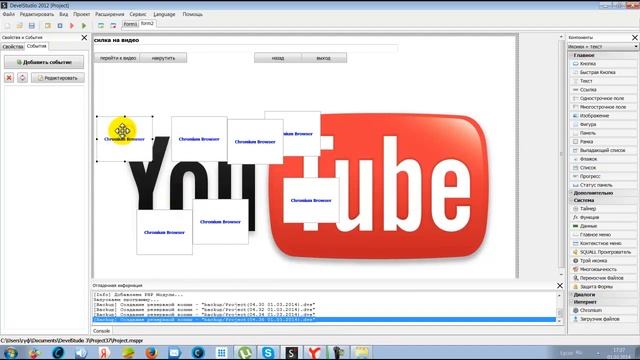Click the 'перейти к видео' form button
Viewport: 640px width, 360px height.
(x=118, y=58)
